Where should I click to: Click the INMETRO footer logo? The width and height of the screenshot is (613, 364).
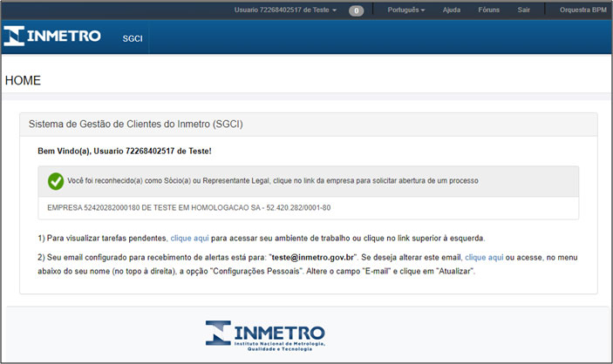point(265,334)
